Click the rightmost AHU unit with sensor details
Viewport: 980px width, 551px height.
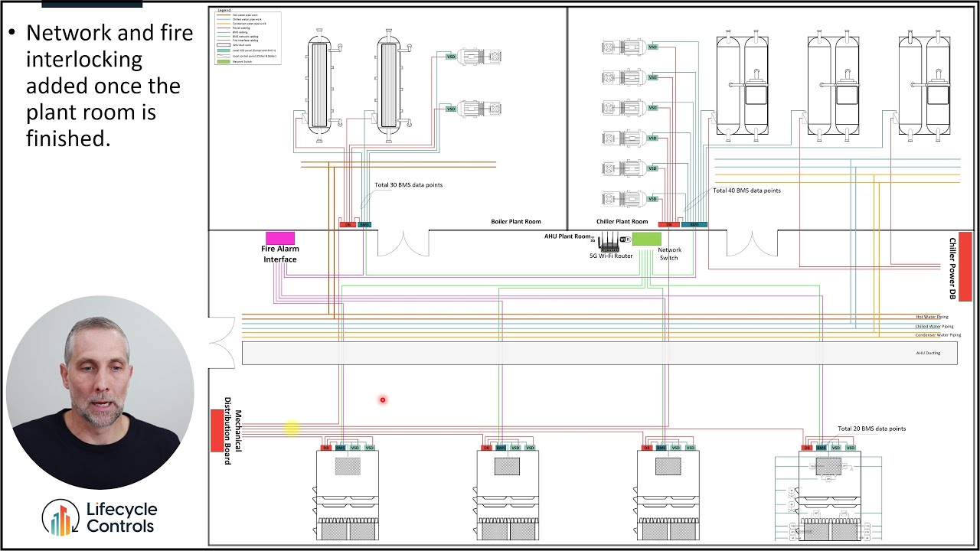(x=829, y=496)
